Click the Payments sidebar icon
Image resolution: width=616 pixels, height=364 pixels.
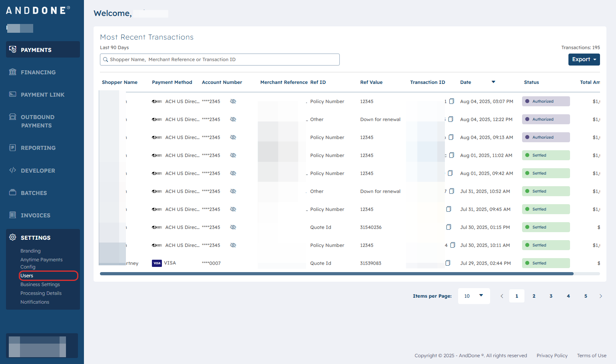(13, 50)
